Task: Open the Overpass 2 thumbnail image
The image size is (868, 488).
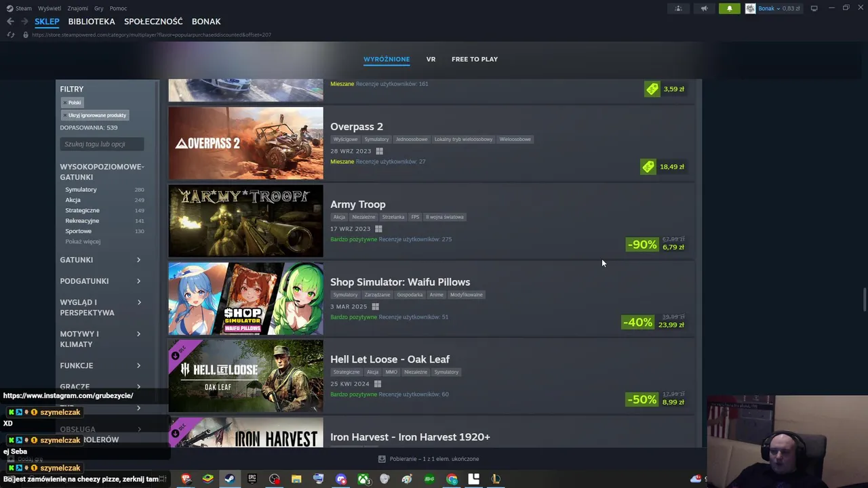Action: 245,143
